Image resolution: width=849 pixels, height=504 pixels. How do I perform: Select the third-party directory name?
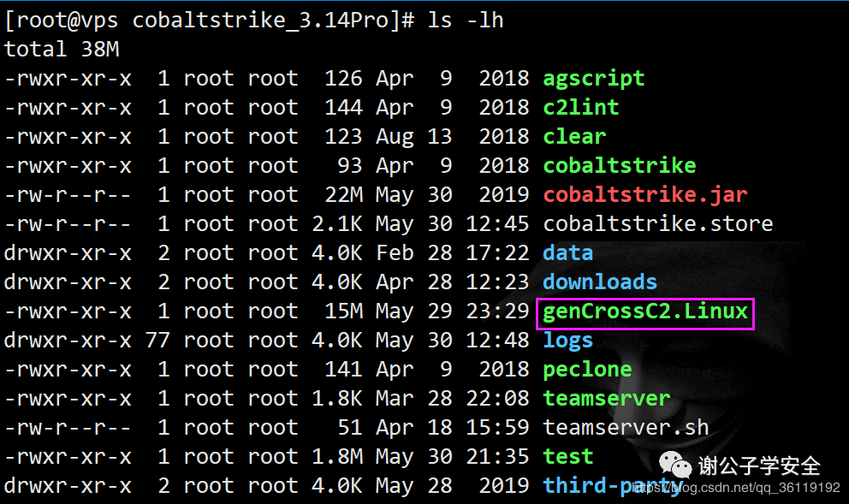click(613, 486)
